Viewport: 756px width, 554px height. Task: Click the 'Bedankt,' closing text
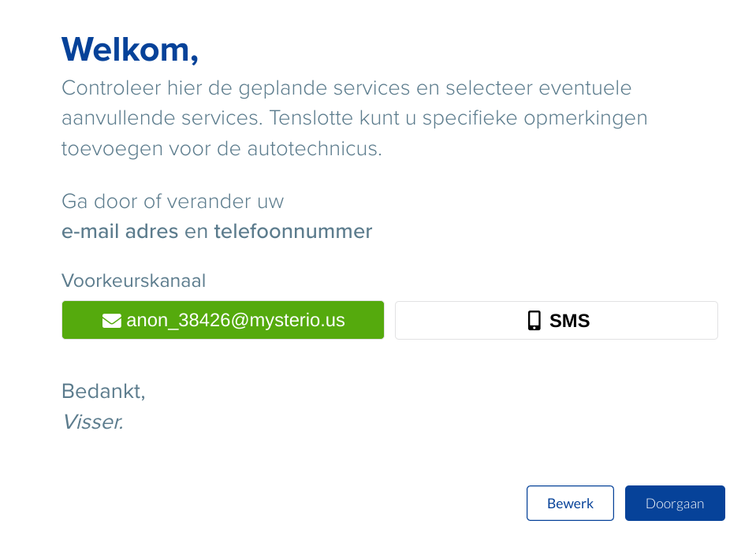pyautogui.click(x=103, y=391)
